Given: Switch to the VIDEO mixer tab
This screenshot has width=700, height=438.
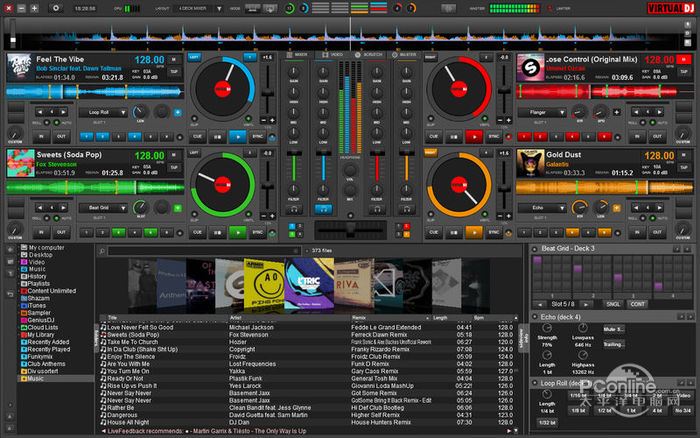Looking at the screenshot, I should tap(335, 54).
